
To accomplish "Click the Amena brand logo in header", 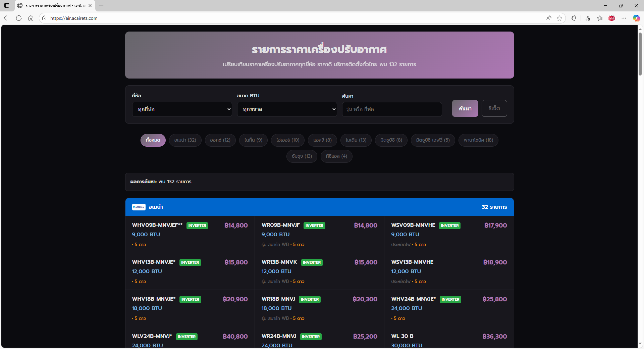I will (139, 207).
